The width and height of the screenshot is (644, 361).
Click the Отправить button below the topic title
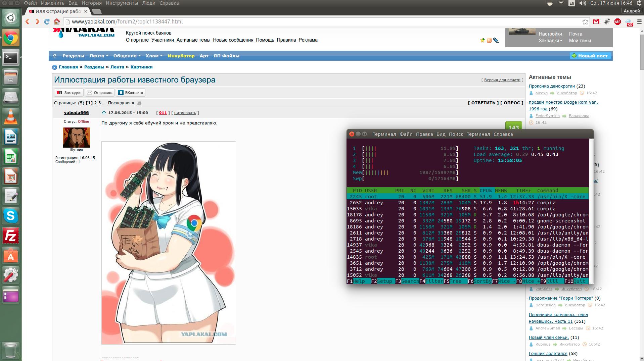(x=100, y=93)
